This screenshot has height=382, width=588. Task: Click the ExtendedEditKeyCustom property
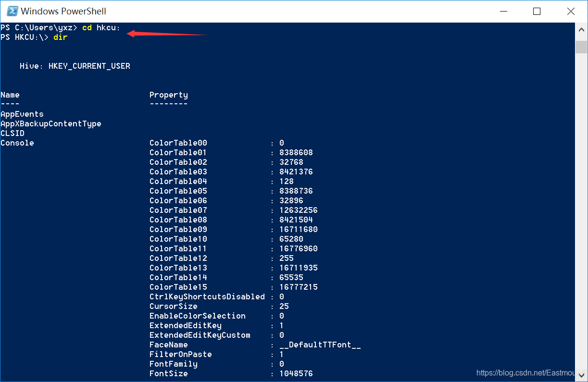pyautogui.click(x=200, y=335)
